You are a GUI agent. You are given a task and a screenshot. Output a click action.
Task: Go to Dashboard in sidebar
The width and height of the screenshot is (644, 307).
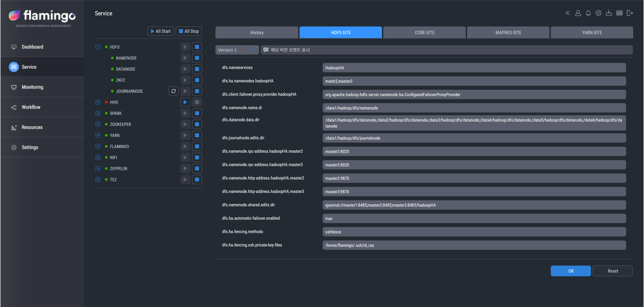pyautogui.click(x=42, y=47)
